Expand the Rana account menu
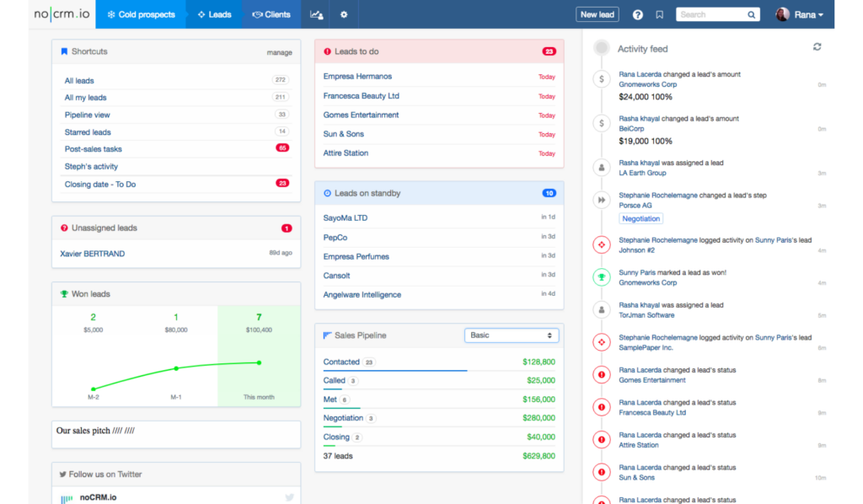The height and width of the screenshot is (504, 863). [x=808, y=15]
